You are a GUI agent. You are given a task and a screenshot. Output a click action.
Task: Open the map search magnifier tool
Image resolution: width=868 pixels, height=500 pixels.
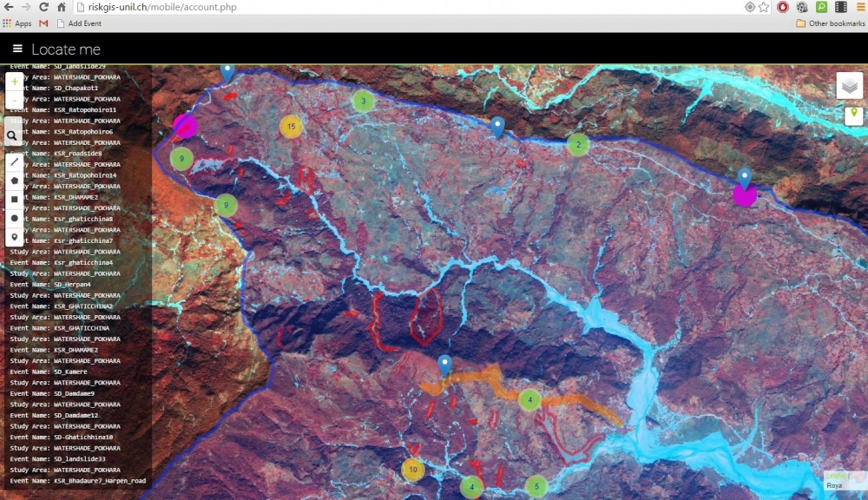tap(14, 135)
